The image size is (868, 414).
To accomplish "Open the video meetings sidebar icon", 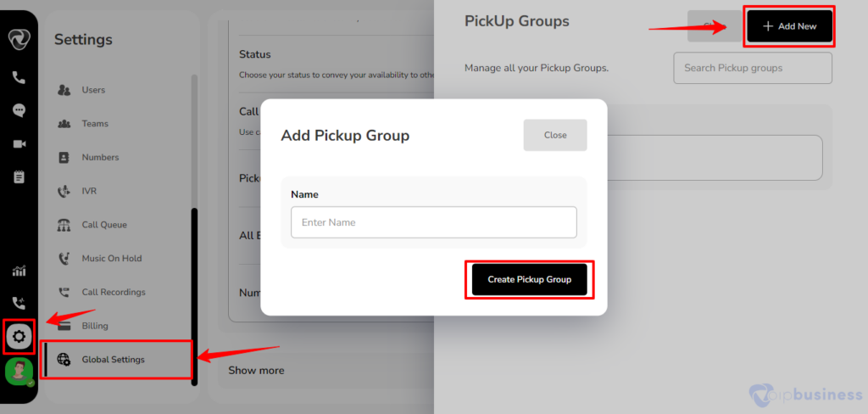I will coord(19,144).
